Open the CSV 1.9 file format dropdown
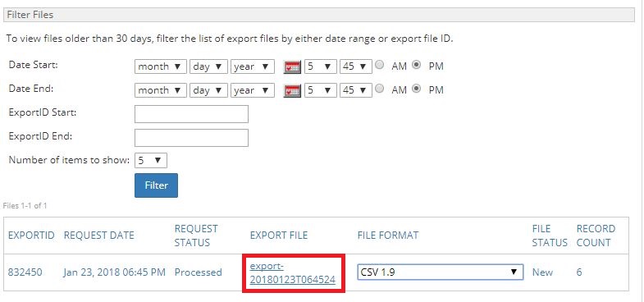The width and height of the screenshot is (644, 302). pos(441,272)
